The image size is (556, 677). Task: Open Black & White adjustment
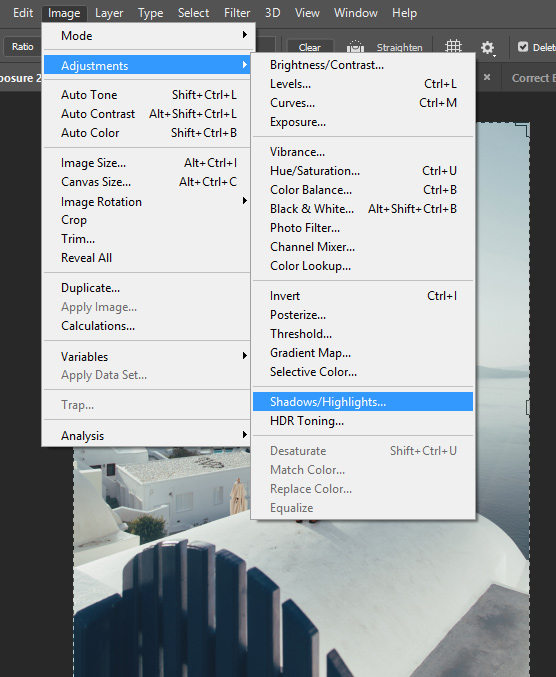coord(363,209)
